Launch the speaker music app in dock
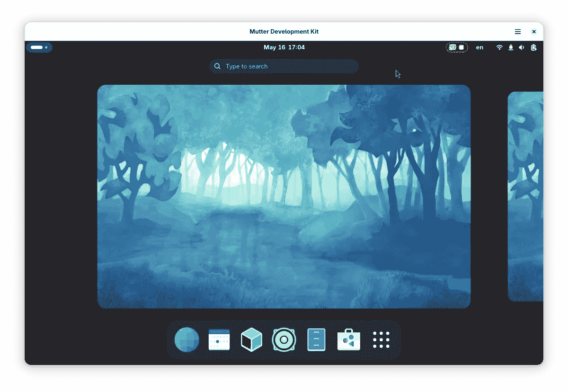 coord(284,340)
